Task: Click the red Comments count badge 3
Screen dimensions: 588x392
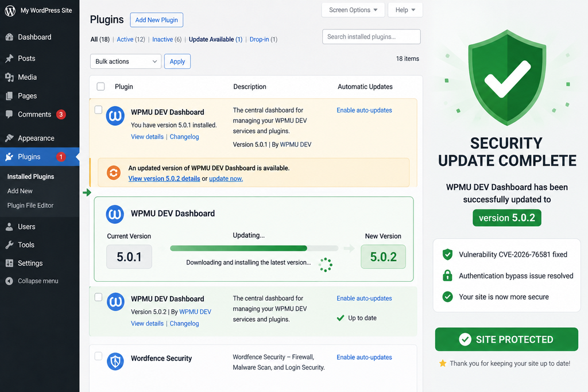Action: pyautogui.click(x=61, y=114)
